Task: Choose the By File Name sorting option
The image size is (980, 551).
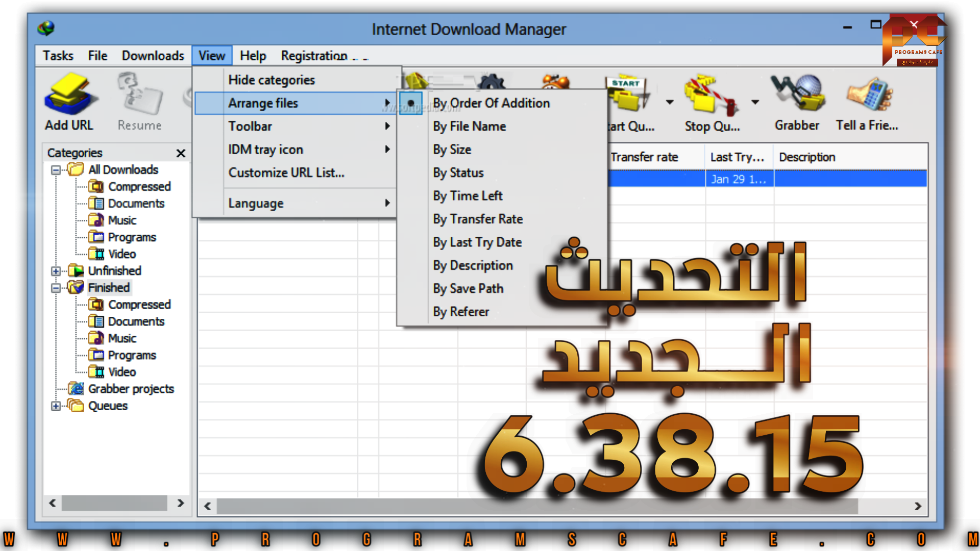Action: (x=469, y=127)
